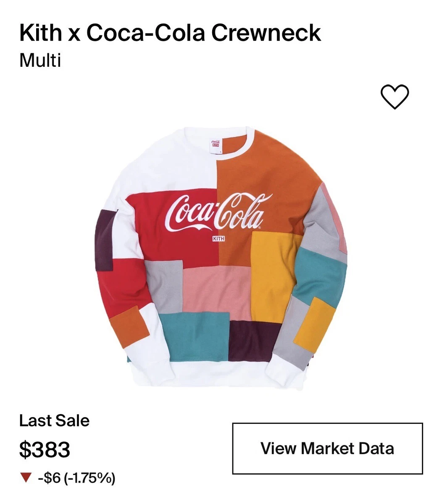Tap the small Kith box logo on chest
Screen dimensions: 442x504
(218, 239)
